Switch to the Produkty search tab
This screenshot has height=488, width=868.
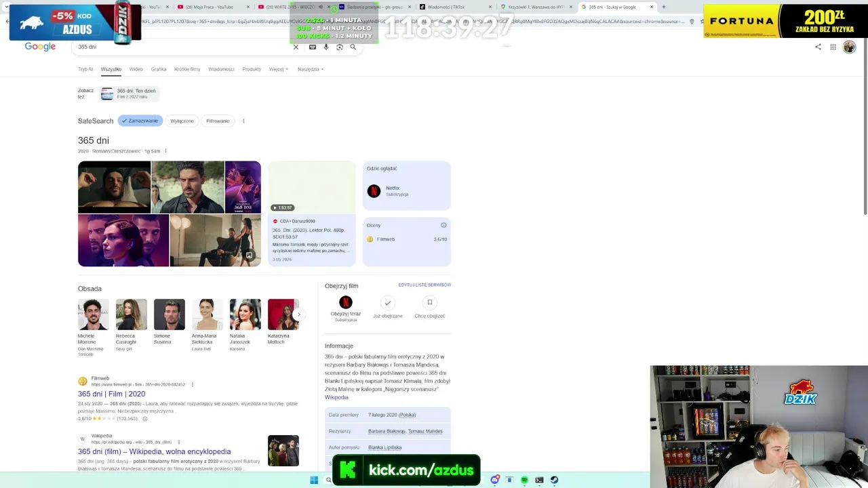252,69
